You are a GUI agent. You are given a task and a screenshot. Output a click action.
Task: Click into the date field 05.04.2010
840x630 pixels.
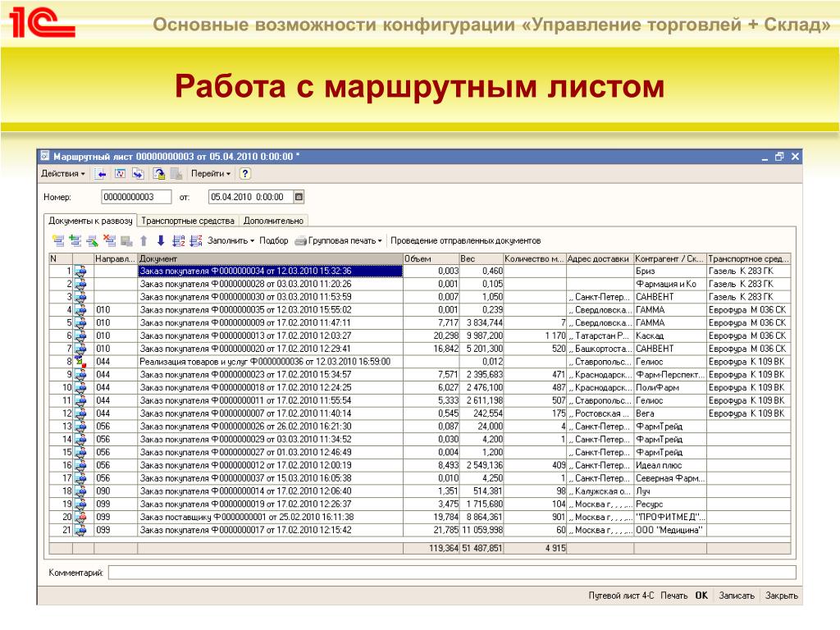(251, 197)
